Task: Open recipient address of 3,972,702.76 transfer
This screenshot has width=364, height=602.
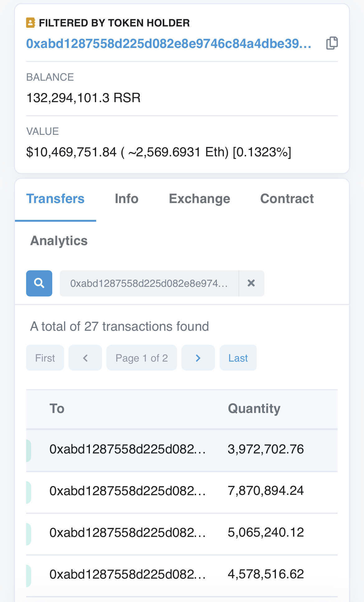Action: coord(128,449)
